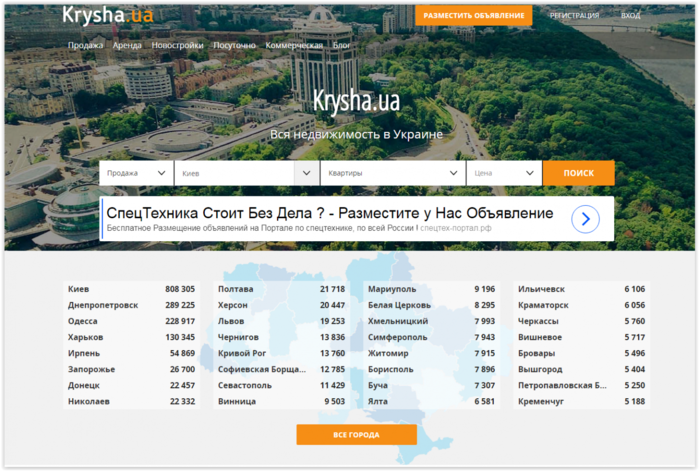Select Симферополь in the city list
699x471 pixels.
coord(397,337)
